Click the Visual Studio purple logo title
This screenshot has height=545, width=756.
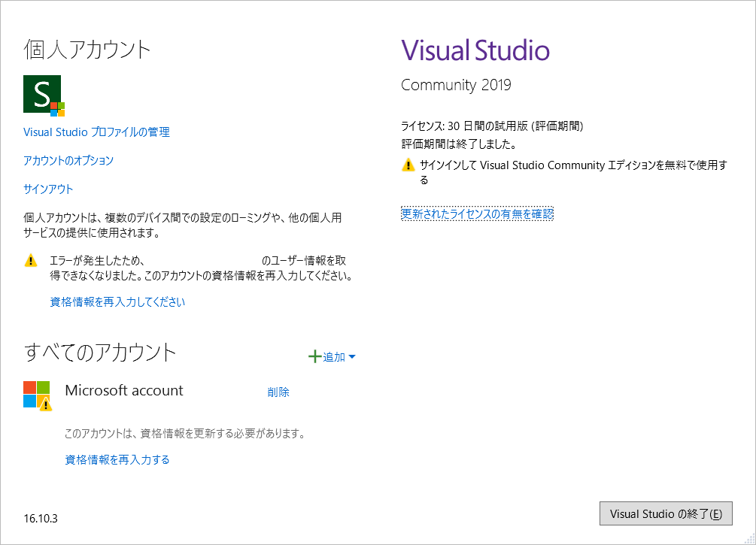click(x=475, y=50)
